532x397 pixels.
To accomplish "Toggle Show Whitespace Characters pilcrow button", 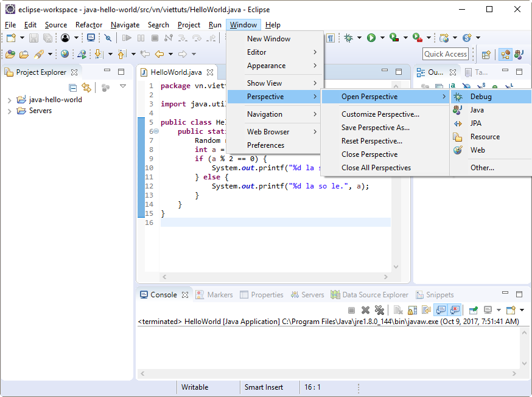I will 331,38.
